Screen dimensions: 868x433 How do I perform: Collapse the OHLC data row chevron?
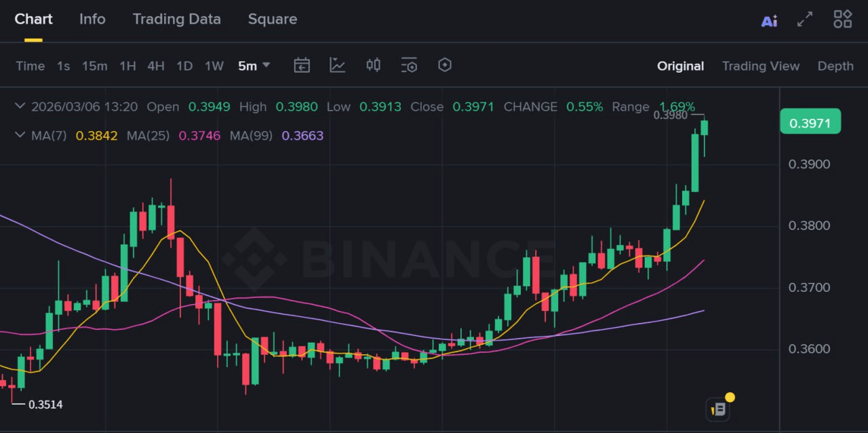pyautogui.click(x=20, y=107)
